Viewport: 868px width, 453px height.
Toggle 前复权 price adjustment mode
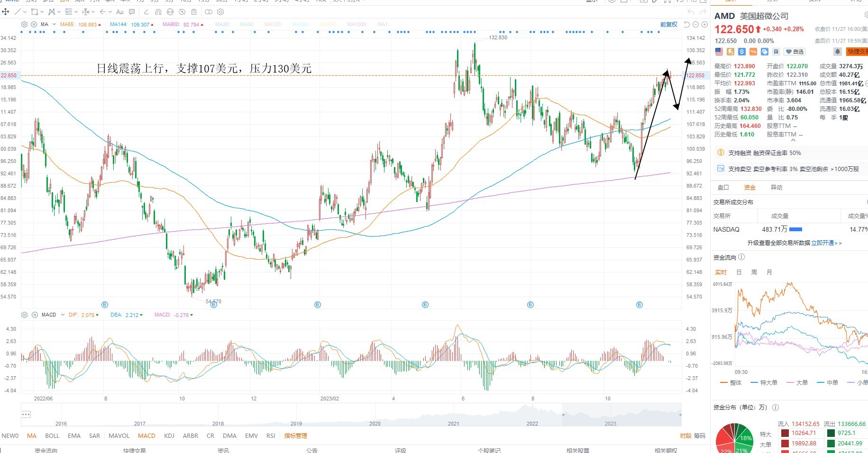point(669,25)
